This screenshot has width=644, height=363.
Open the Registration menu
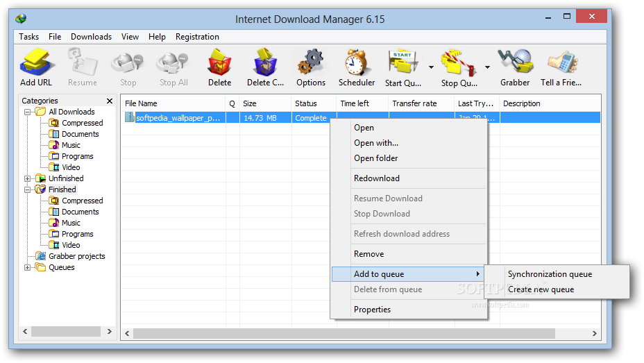[x=197, y=37]
